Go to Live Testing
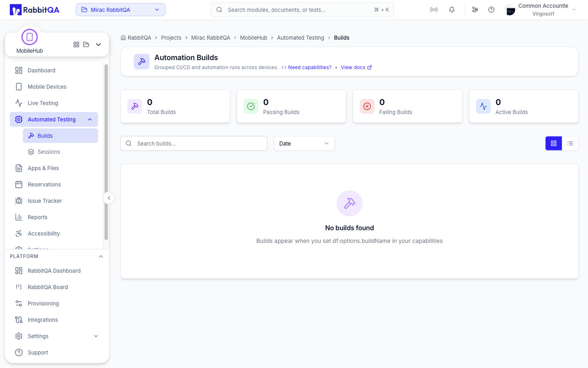 54,103
